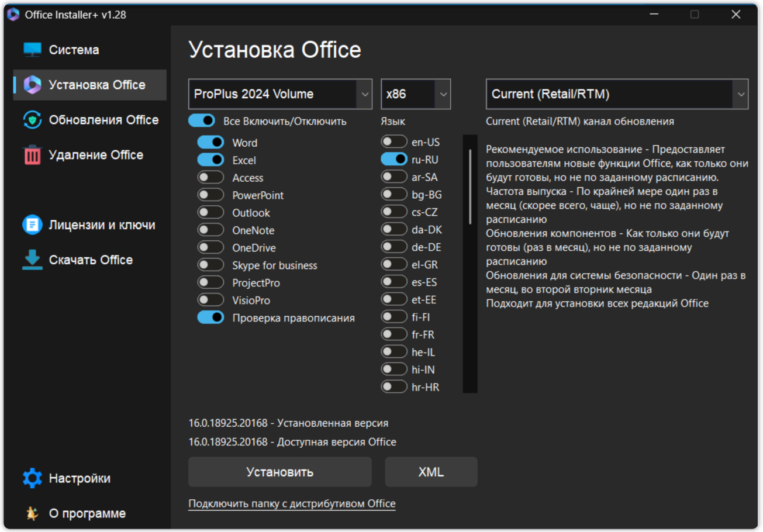Screen dimensions: 763x532
Task: Select the Office Installer+ app logo icon
Action: point(13,15)
